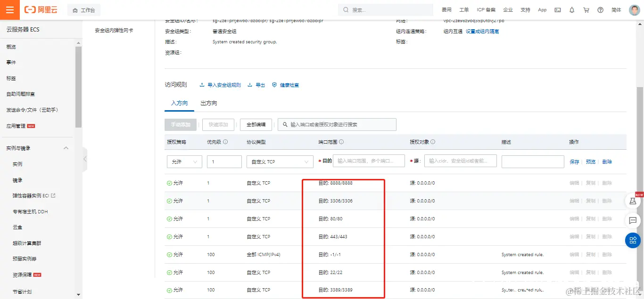The height and width of the screenshot is (299, 644).
Task: Open the 工单 menu in the top bar
Action: (x=464, y=10)
